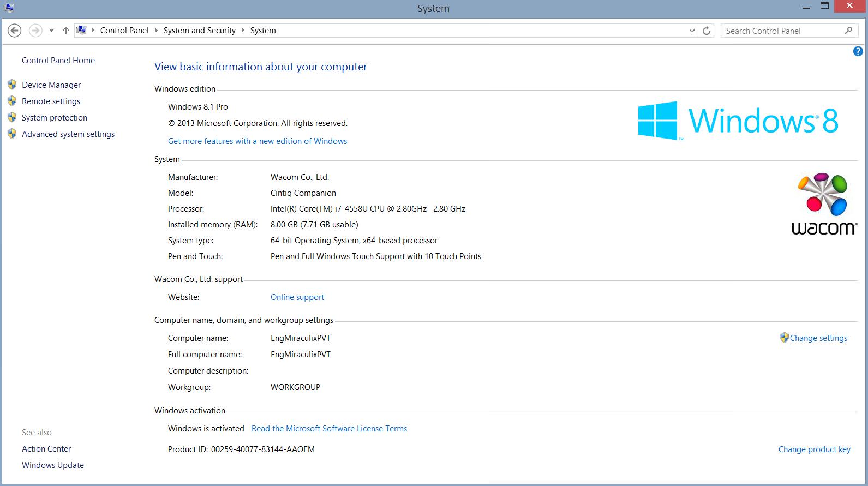Open Action Center
Screen dimensions: 868x486
tap(46, 449)
